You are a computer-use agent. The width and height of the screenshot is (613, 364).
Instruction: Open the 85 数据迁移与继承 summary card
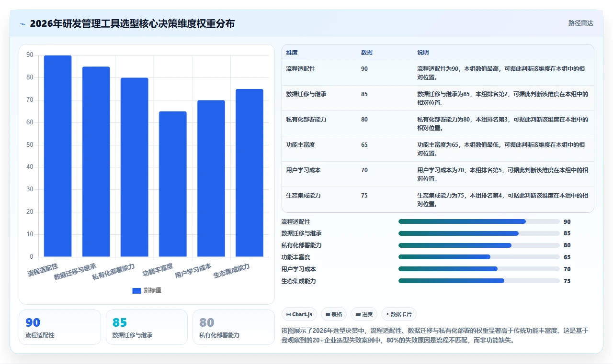147,327
